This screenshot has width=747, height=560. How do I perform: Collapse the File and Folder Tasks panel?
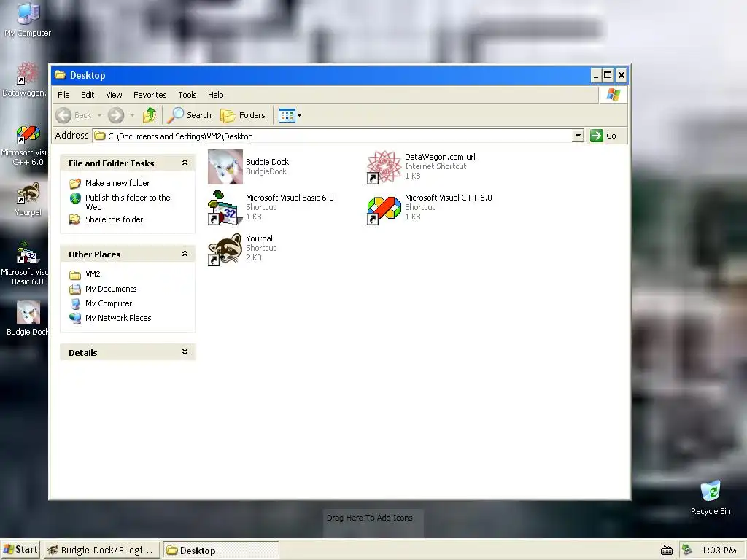pyautogui.click(x=185, y=163)
